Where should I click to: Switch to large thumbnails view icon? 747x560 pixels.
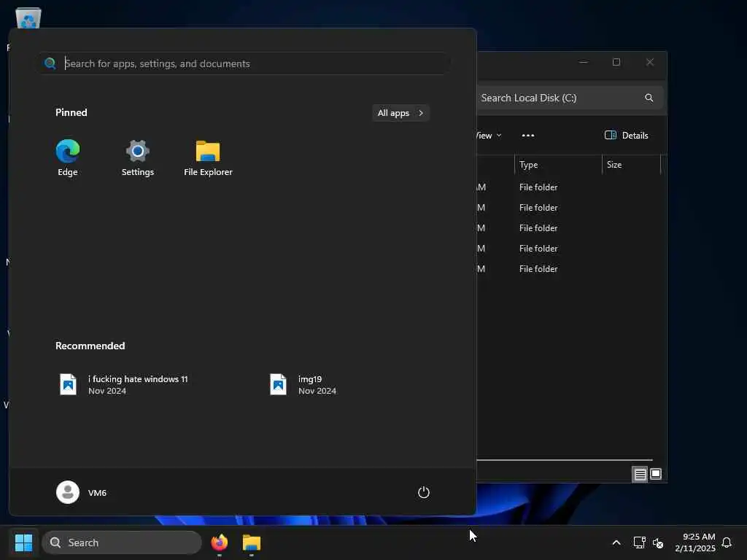tap(656, 474)
